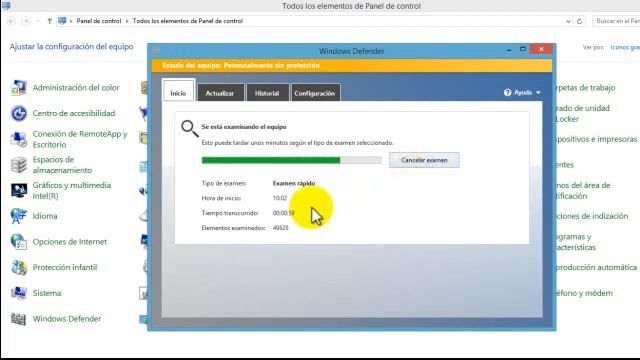
Task: Click the Opciones de Internet icon
Action: click(19, 242)
